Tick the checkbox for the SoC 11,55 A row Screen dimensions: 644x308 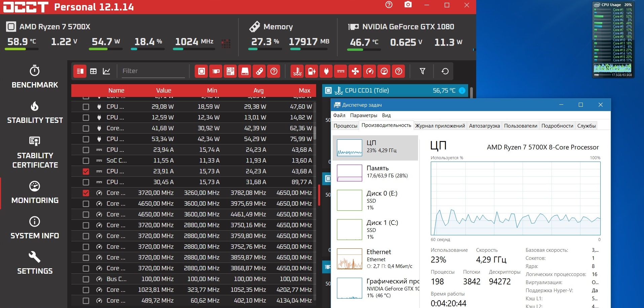pyautogui.click(x=86, y=161)
